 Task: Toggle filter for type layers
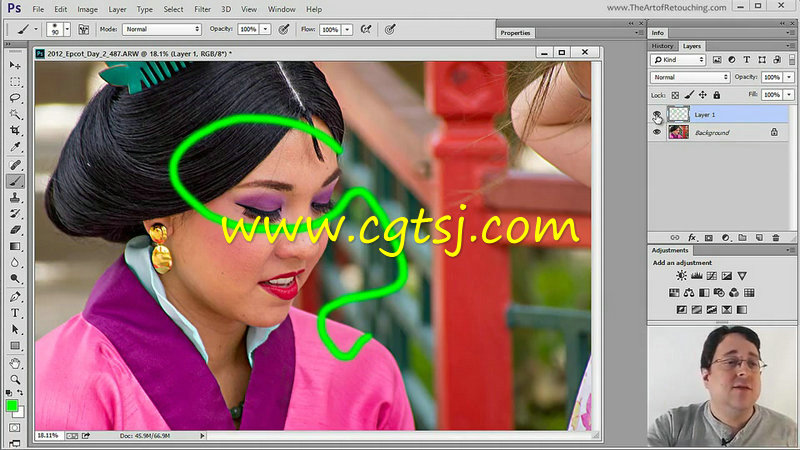pos(746,60)
